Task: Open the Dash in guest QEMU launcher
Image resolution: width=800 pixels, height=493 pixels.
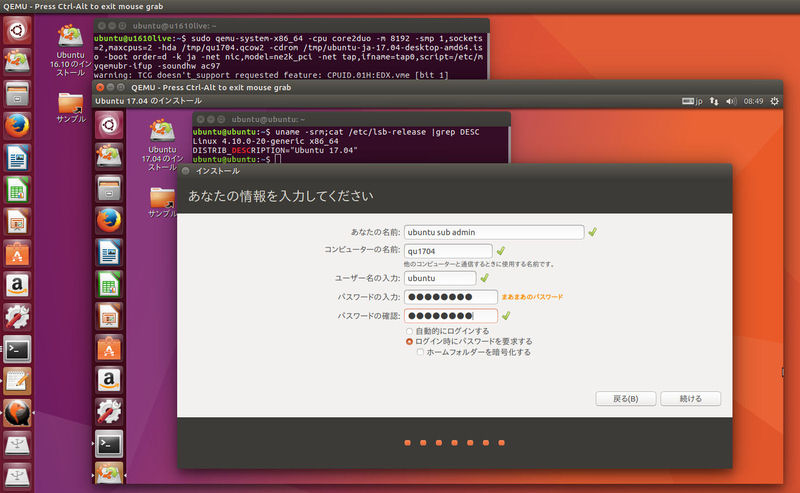Action: coord(109,125)
